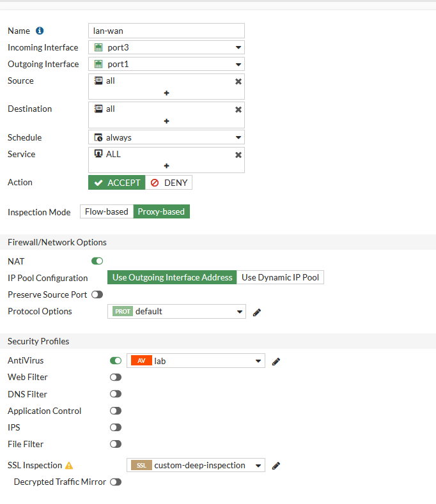
Task: Add a new Destination entry with plus
Action: click(166, 121)
